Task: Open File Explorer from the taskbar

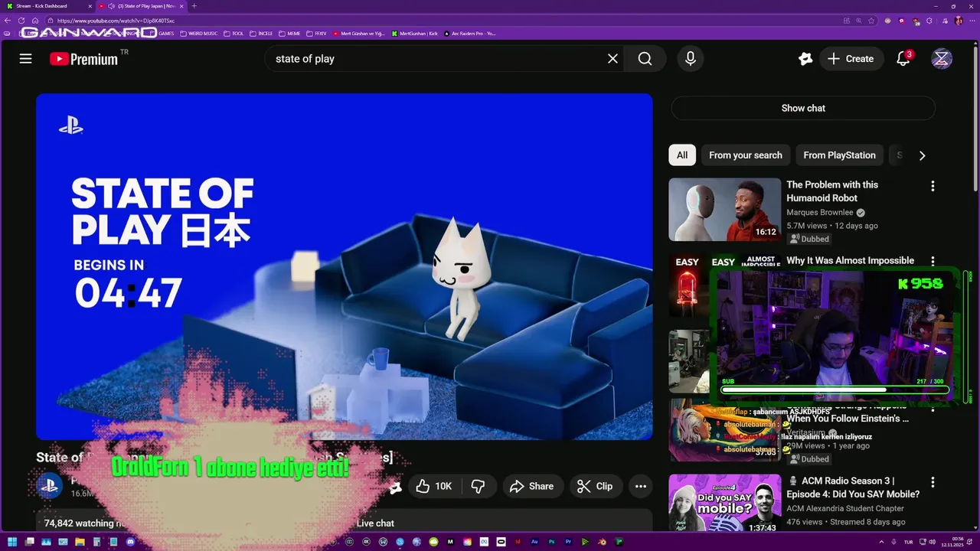Action: click(x=79, y=543)
